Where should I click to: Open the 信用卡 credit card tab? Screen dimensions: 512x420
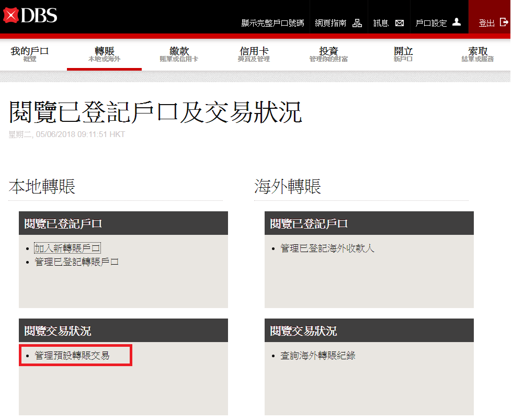(254, 54)
